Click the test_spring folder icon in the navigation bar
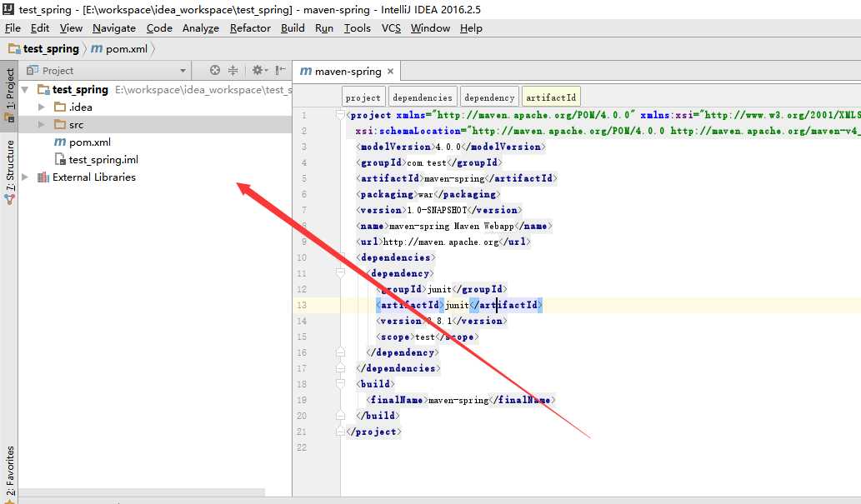The height and width of the screenshot is (504, 861). point(14,49)
